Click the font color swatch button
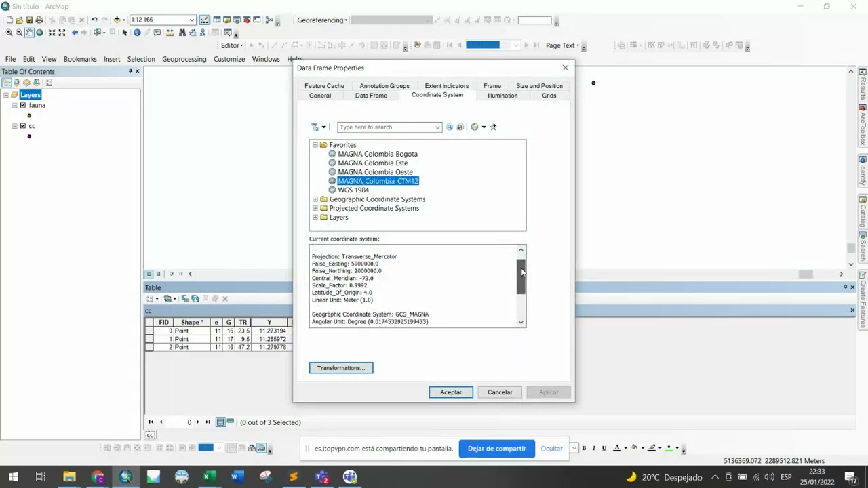 [617, 448]
